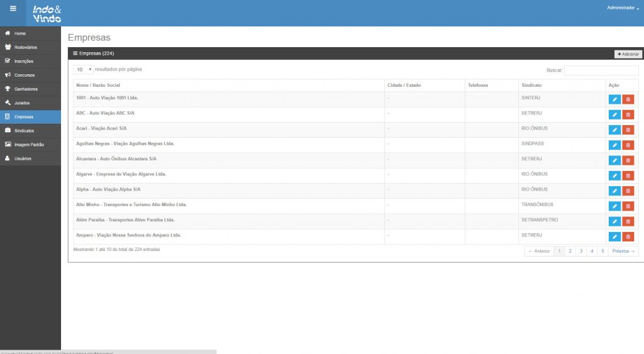This screenshot has height=354, width=644.
Task: Expand the Administrador user menu
Action: 623,8
